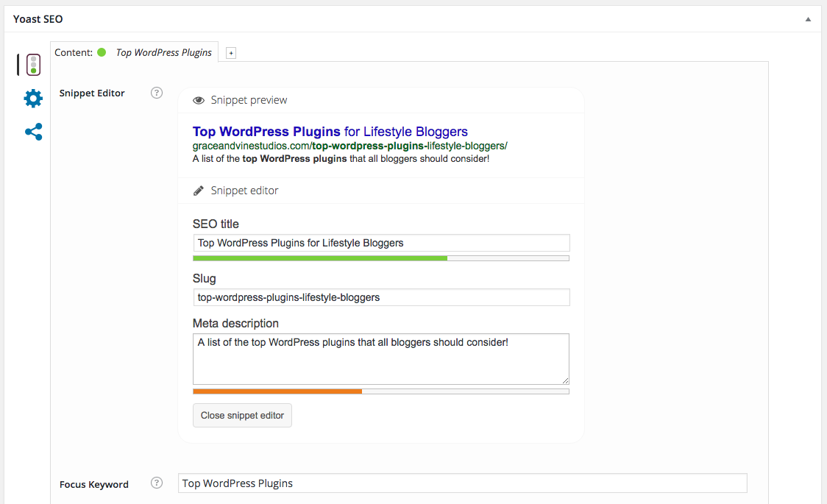
Task: Click the pencil icon beside Snippet editor
Action: click(199, 191)
